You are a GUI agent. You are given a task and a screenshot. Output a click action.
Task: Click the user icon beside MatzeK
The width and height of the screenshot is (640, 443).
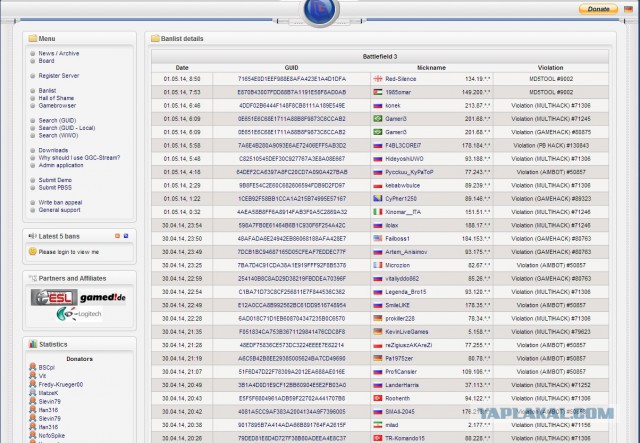(x=33, y=393)
